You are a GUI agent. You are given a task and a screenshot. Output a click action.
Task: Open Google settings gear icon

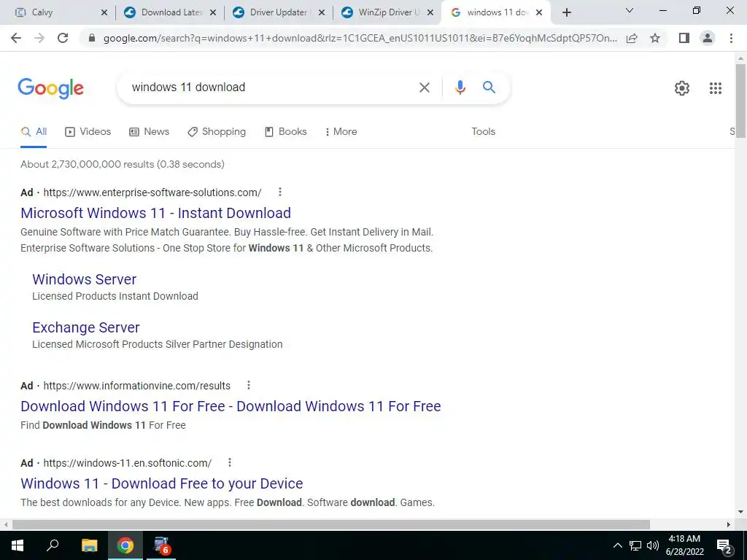pyautogui.click(x=682, y=88)
